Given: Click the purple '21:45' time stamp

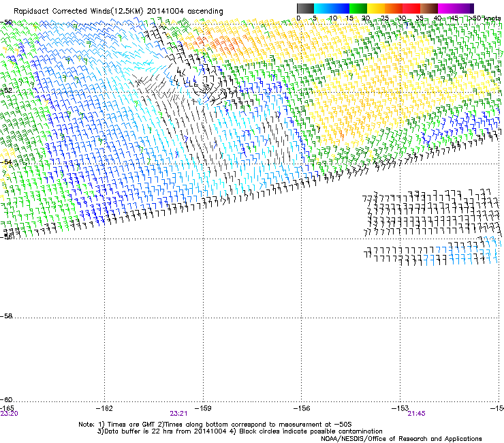Looking at the screenshot, I should pyautogui.click(x=417, y=414).
